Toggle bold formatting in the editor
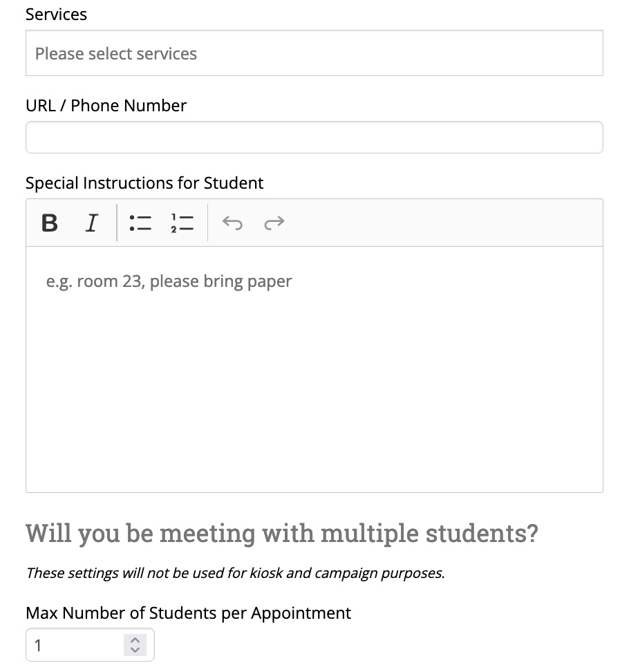Image resolution: width=629 pixels, height=672 pixels. pyautogui.click(x=50, y=223)
